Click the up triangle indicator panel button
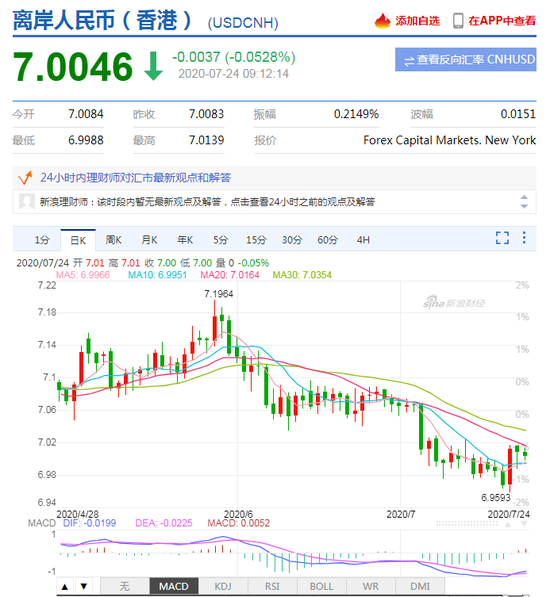Image resolution: width=550 pixels, height=597 pixels. pos(65,586)
